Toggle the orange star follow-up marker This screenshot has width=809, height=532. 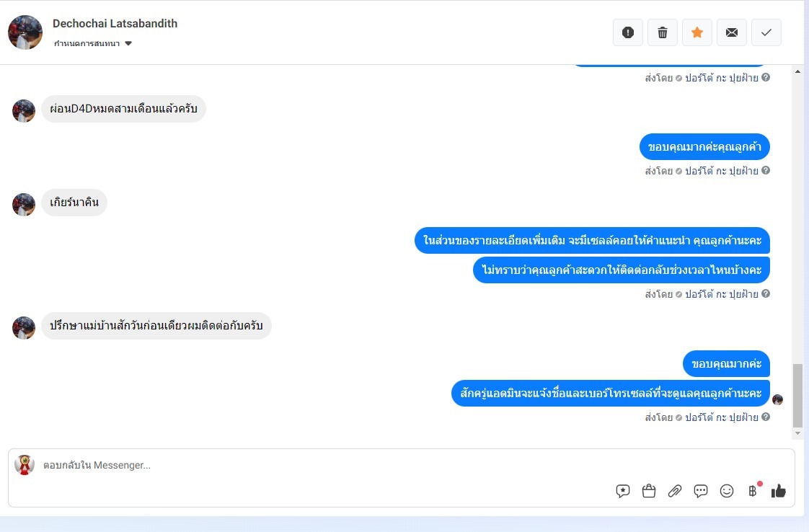697,32
